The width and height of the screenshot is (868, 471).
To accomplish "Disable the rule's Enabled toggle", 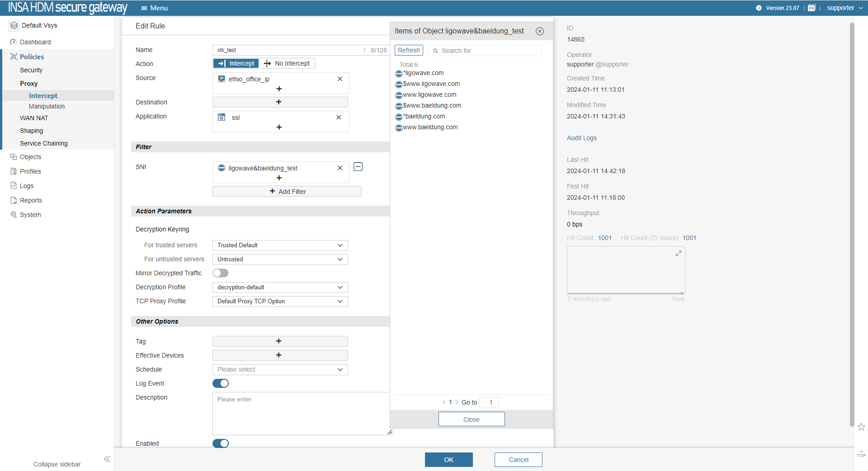I will coord(221,443).
